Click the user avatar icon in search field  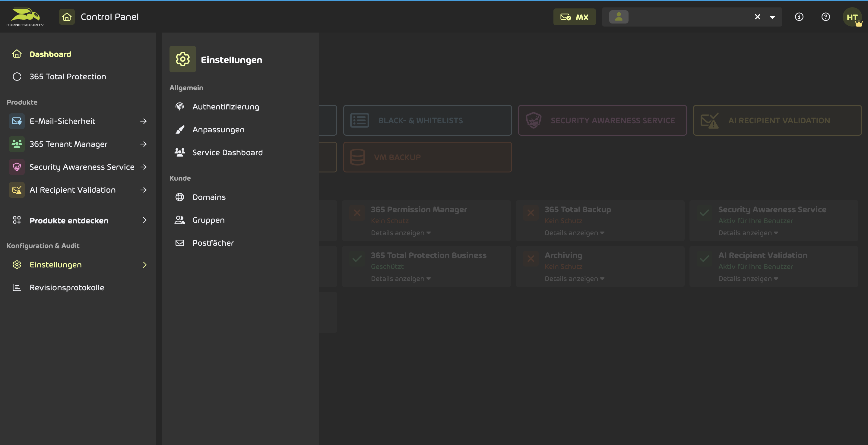pos(619,17)
